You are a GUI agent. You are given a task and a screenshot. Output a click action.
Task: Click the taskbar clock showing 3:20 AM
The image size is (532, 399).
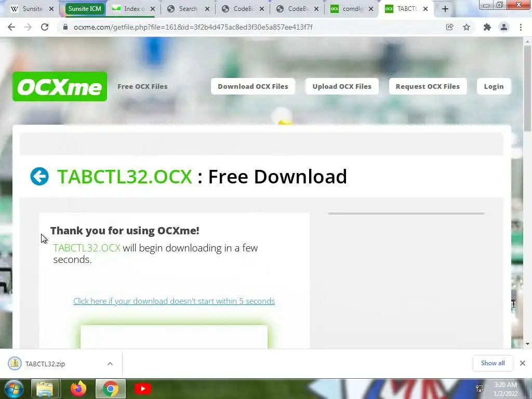point(506,389)
